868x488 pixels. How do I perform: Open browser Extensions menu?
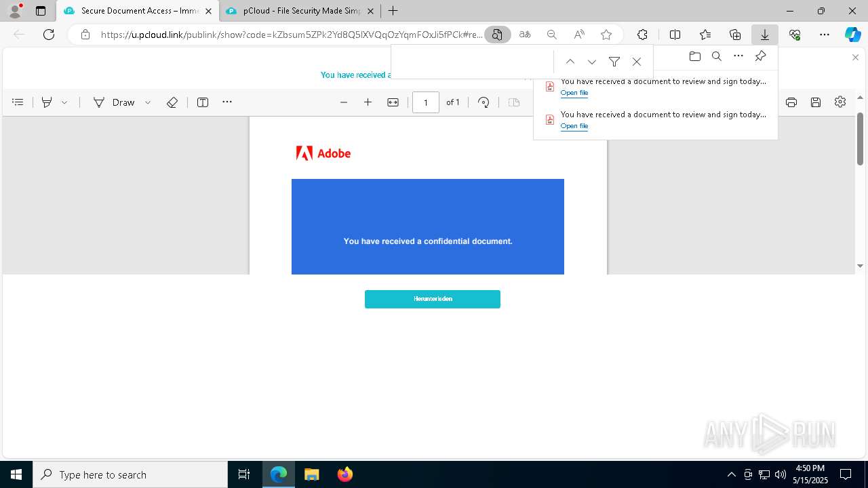[642, 35]
